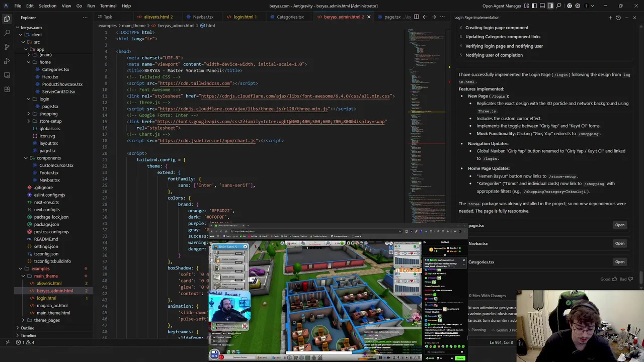Click split editor icon in tab bar
Image resolution: width=644 pixels, height=362 pixels.
click(416, 17)
